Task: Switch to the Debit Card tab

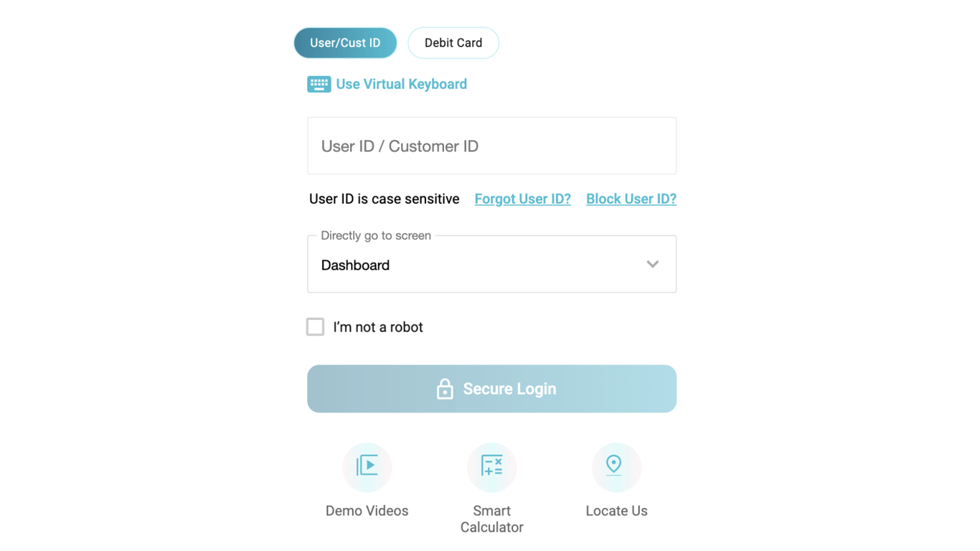Action: pyautogui.click(x=453, y=43)
